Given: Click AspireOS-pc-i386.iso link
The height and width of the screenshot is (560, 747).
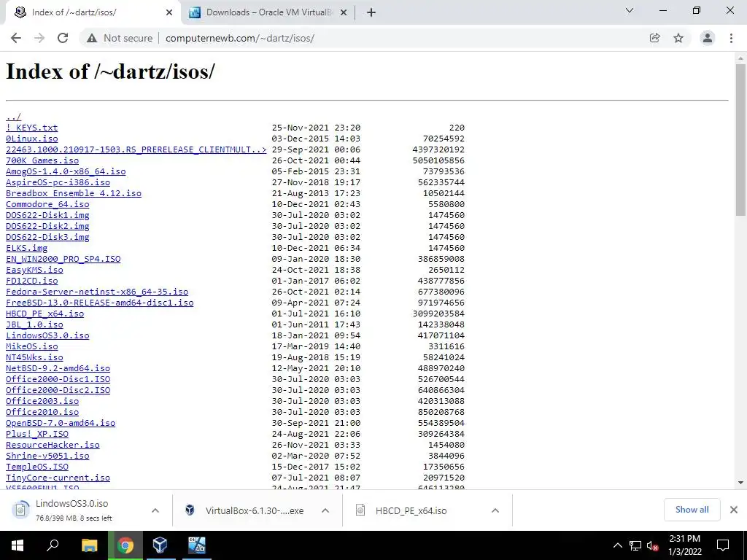Looking at the screenshot, I should (58, 182).
